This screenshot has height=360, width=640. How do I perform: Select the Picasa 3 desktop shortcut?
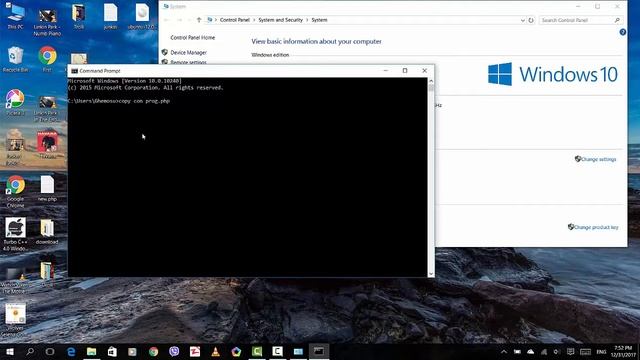15,102
